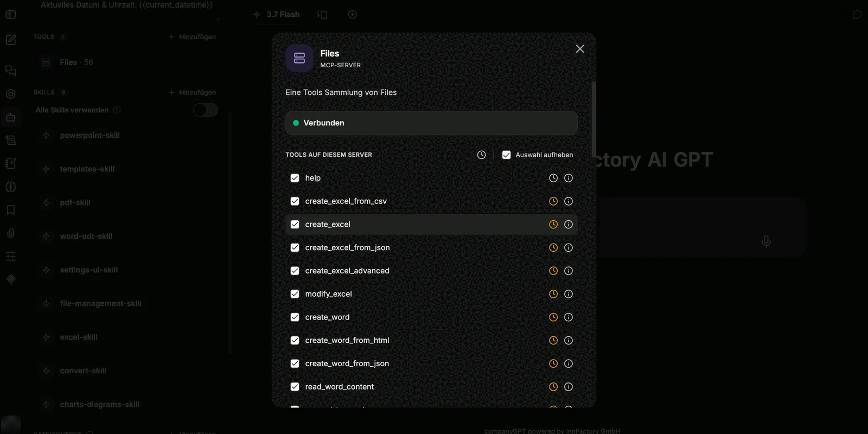Click the clock icon for create_word

(x=553, y=317)
